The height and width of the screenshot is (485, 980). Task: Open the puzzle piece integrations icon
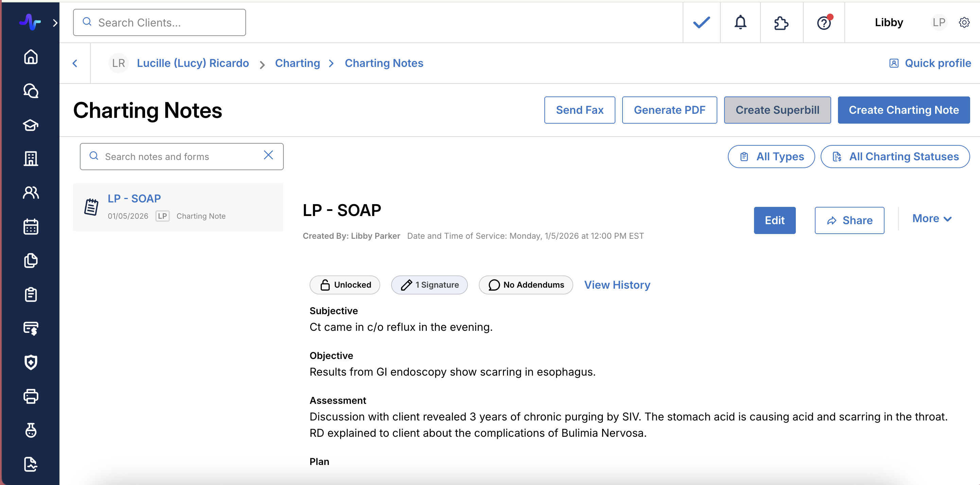[x=781, y=23]
